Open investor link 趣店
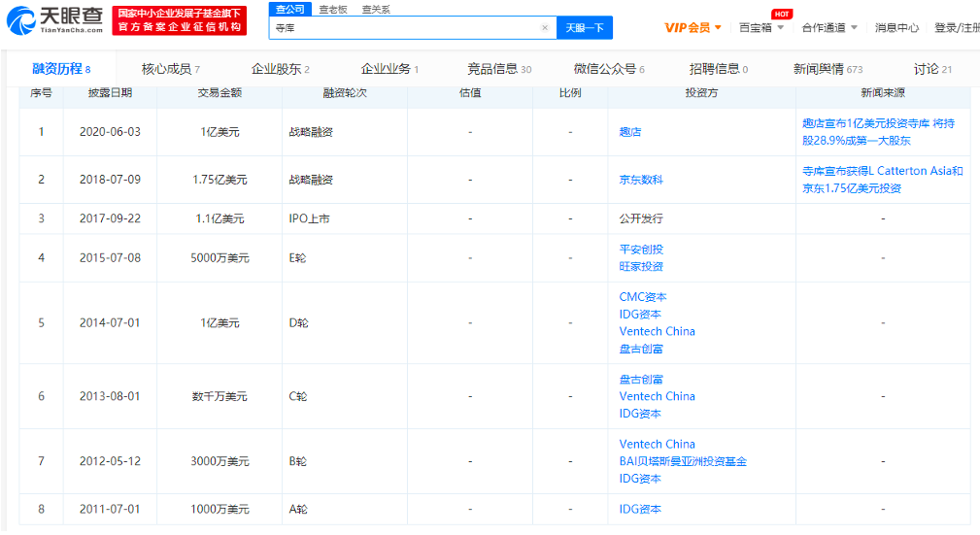Screen dimensions: 980x535 (630, 132)
